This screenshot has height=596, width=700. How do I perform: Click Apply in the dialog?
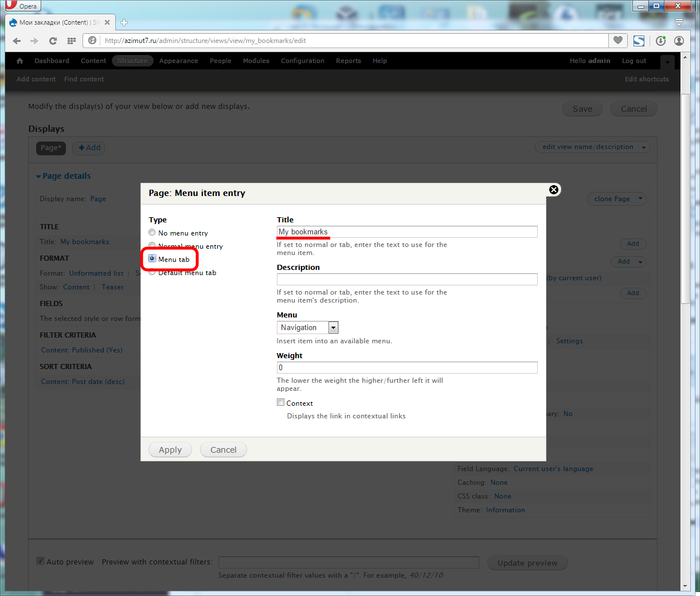[170, 450]
